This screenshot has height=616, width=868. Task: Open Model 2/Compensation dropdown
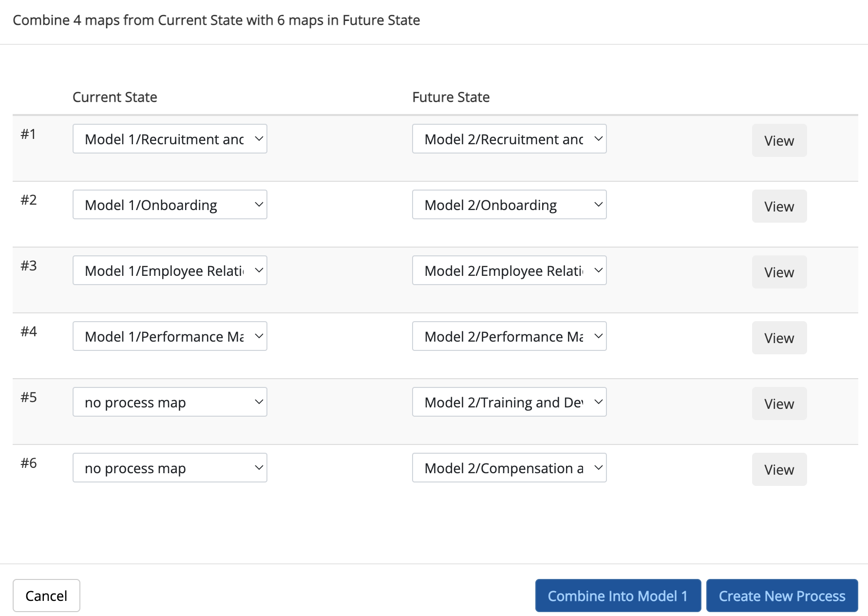(509, 468)
